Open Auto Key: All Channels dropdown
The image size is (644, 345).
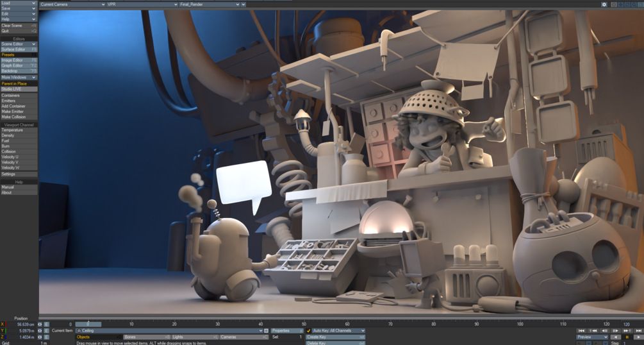[338, 331]
